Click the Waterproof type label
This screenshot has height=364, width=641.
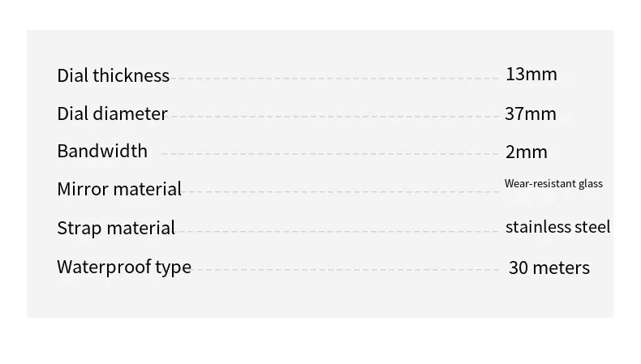coord(124,267)
